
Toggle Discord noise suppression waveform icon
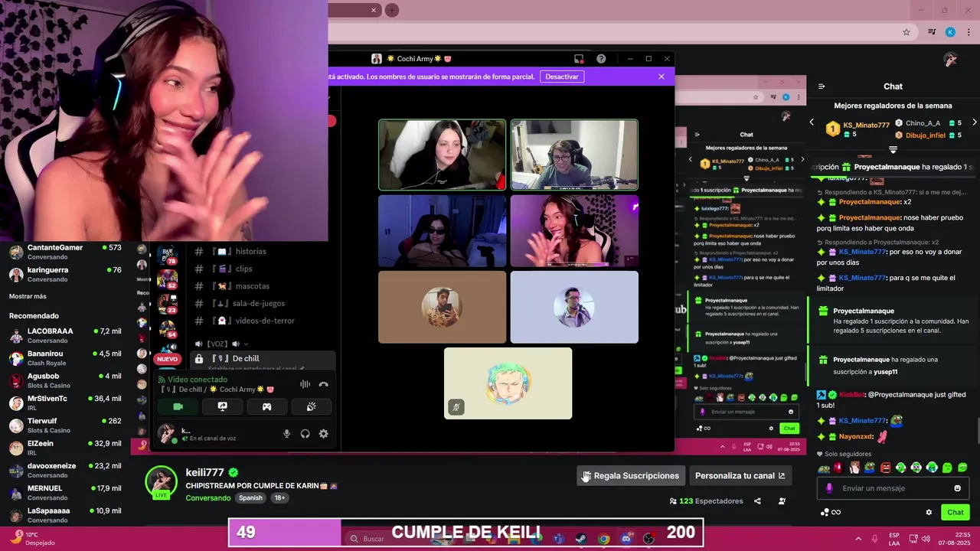[305, 384]
